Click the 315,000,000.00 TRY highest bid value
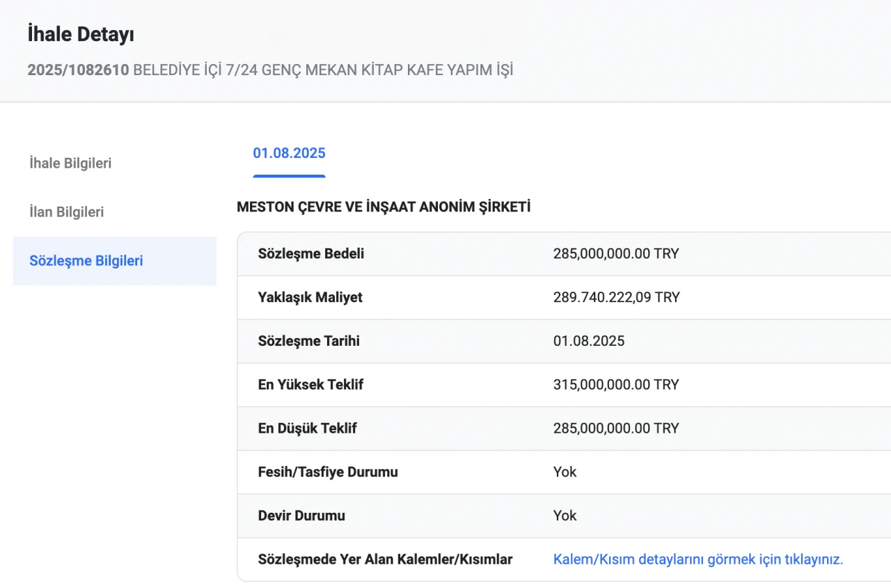 click(x=615, y=385)
